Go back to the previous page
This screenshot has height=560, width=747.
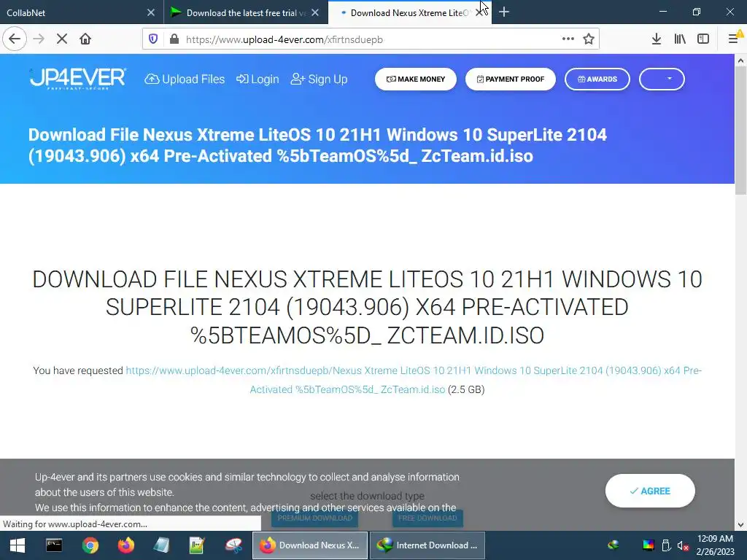(x=15, y=39)
